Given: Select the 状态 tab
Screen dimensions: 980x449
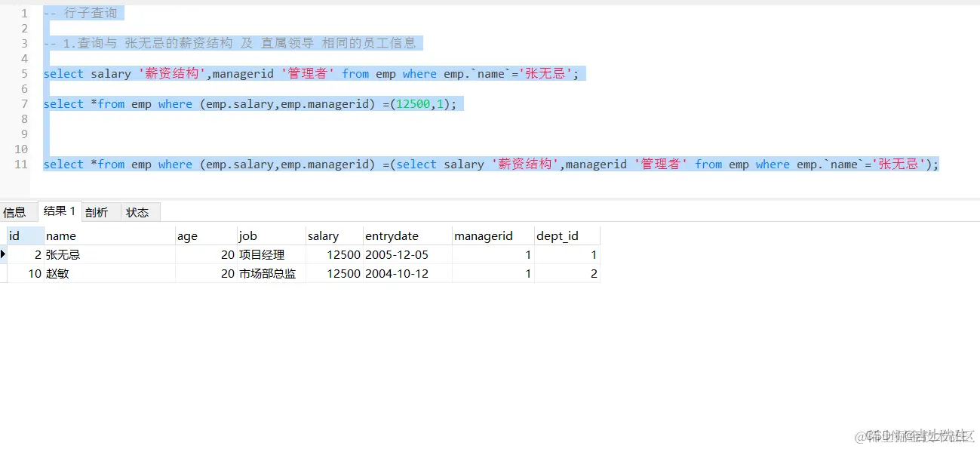Looking at the screenshot, I should click(x=138, y=212).
